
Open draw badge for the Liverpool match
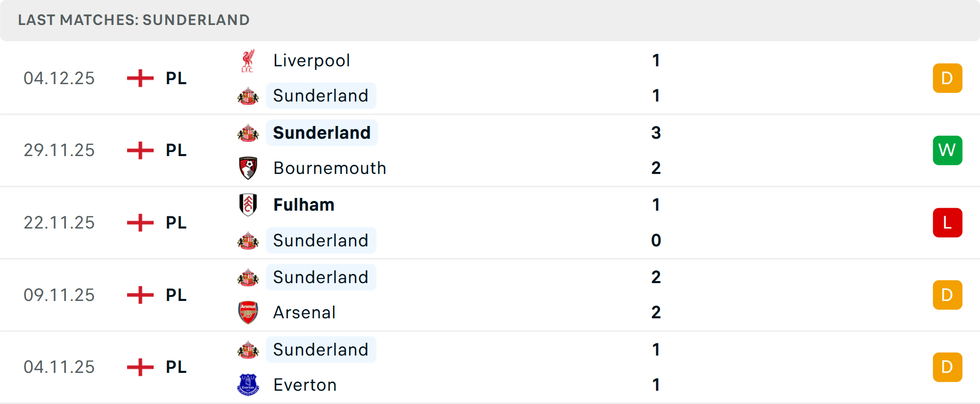[947, 78]
